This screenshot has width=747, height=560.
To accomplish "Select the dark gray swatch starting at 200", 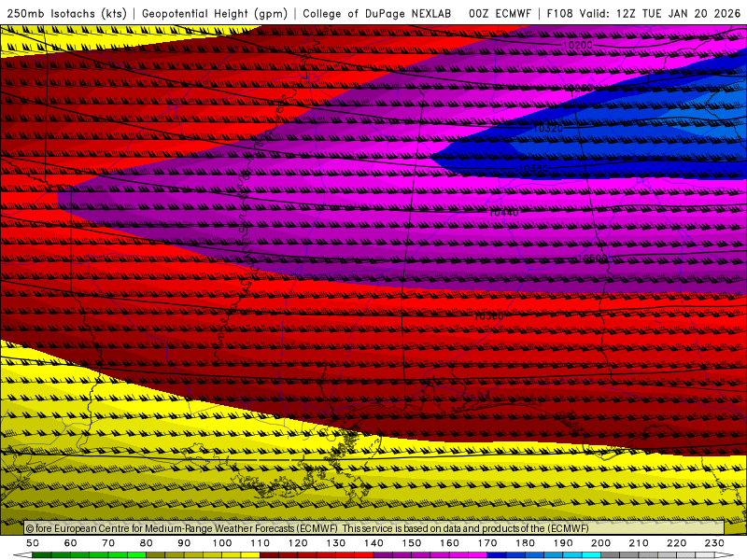I will pyautogui.click(x=611, y=555).
